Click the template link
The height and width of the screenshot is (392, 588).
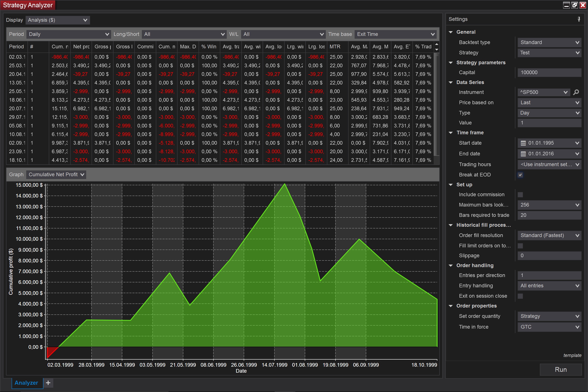572,355
